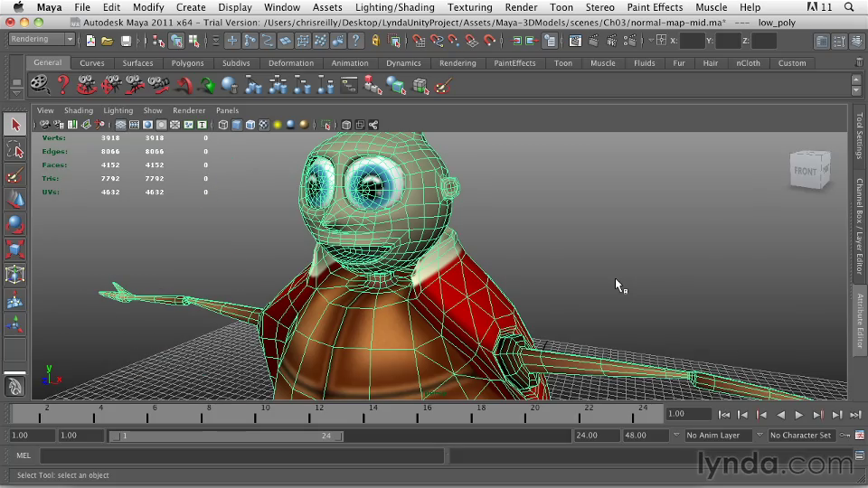Toggle wireframe on shaded in panel toolbar
Screen dimensions: 868x488
250,125
